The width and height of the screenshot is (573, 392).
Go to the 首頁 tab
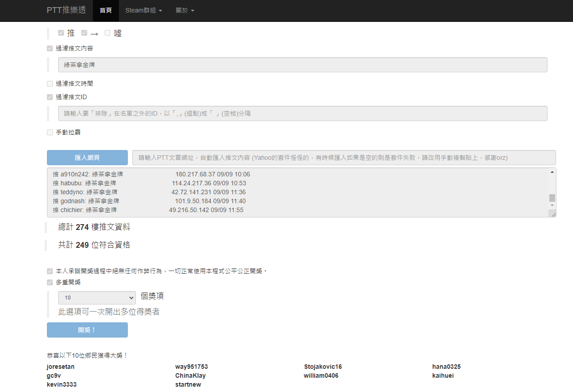click(x=106, y=10)
